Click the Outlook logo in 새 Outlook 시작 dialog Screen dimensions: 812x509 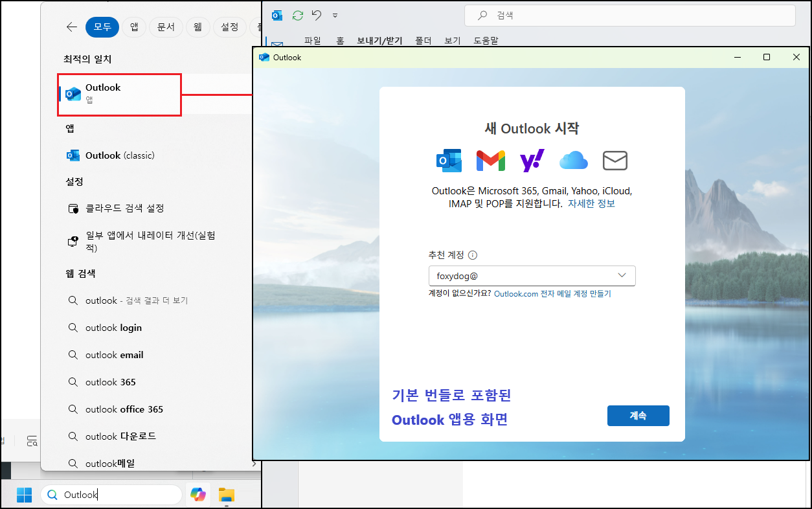tap(449, 160)
